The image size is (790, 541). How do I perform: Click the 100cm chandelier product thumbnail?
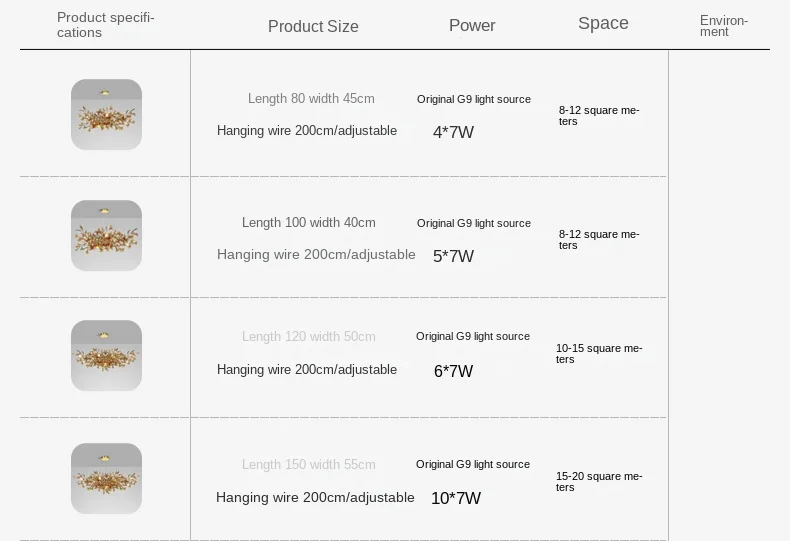[x=106, y=236]
